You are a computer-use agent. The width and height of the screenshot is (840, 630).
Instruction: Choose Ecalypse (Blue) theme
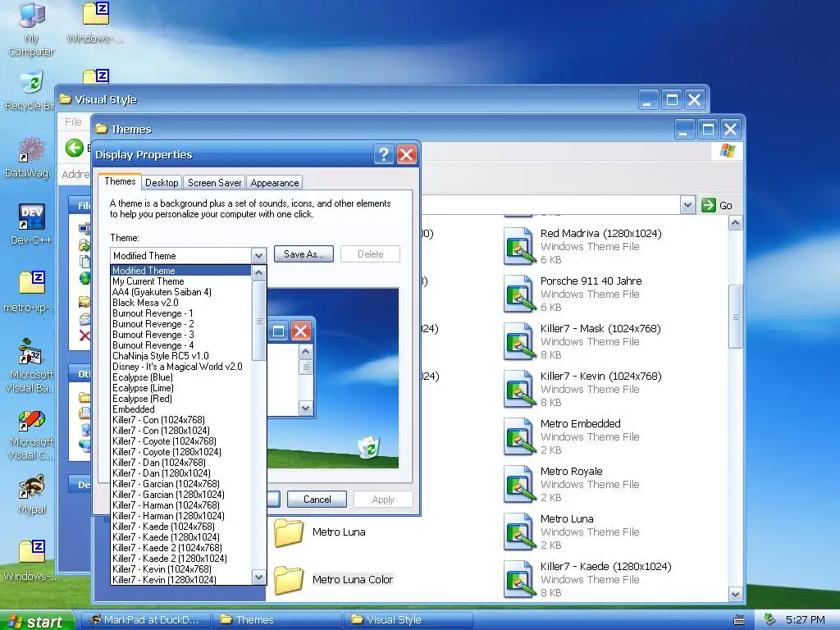coord(181,377)
